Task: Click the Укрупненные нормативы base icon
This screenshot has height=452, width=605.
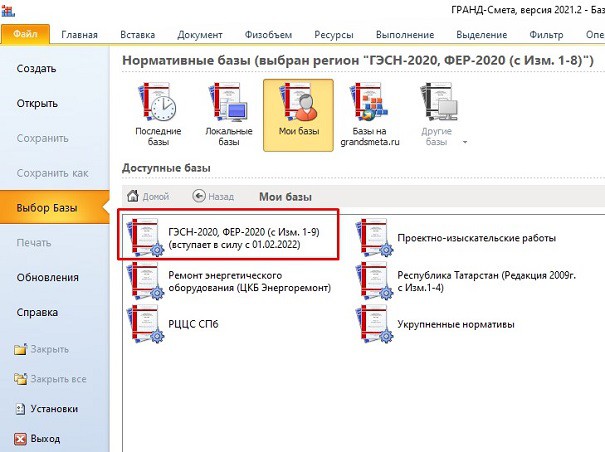Action: pyautogui.click(x=375, y=324)
